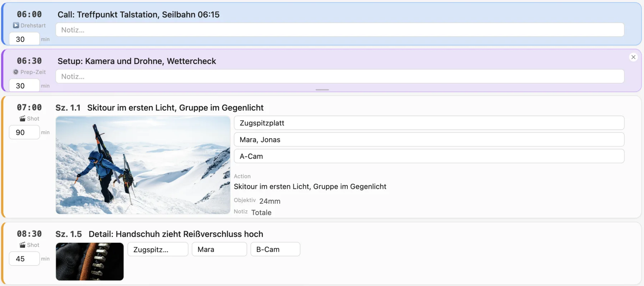Screen dimensions: 644x286
Task: Remove the Setup Kamera und Drohne row
Action: [633, 57]
